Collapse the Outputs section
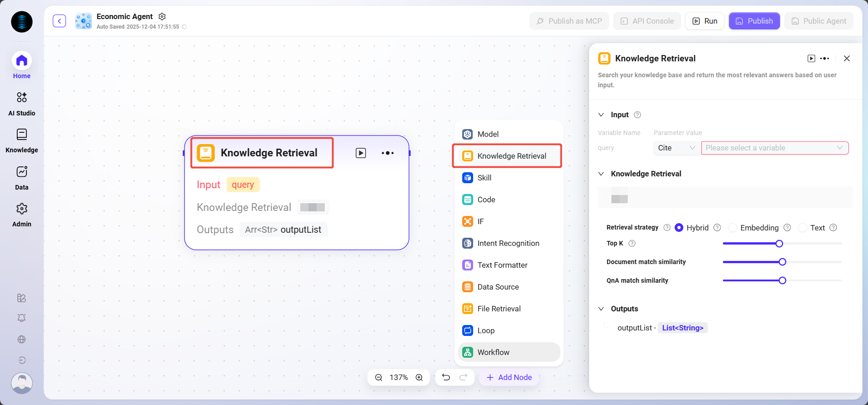Image resolution: width=868 pixels, height=405 pixels. [601, 309]
